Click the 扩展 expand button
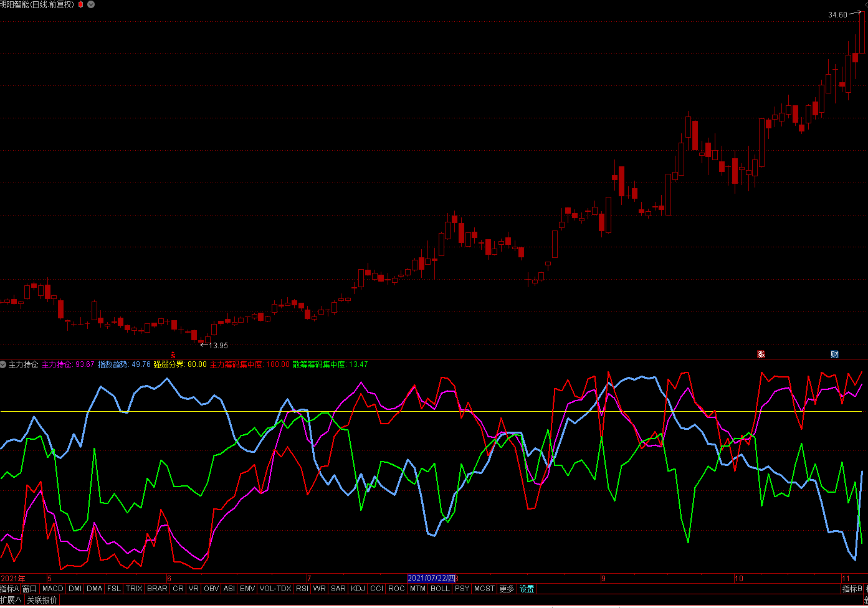Image resolution: width=868 pixels, height=608 pixels. (x=11, y=600)
